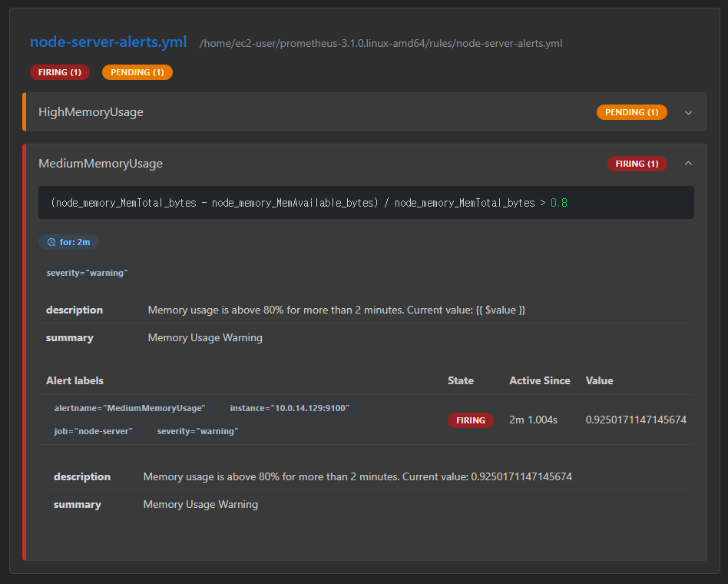728x584 pixels.
Task: Click the alert PromQL expression box
Action: click(x=366, y=203)
